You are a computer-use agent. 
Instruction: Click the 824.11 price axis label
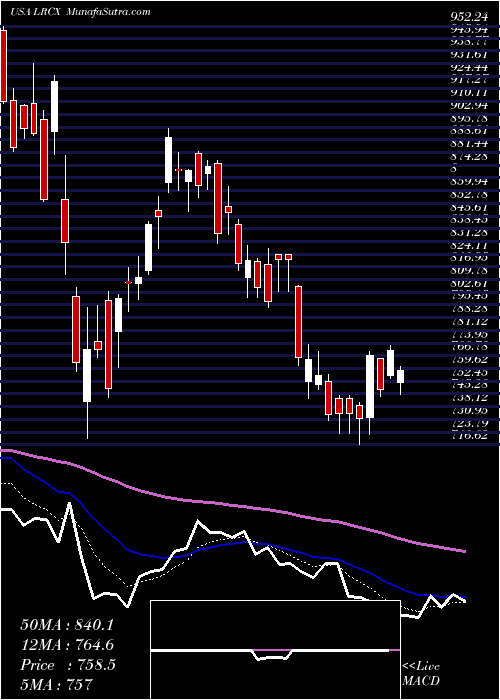pyautogui.click(x=467, y=246)
